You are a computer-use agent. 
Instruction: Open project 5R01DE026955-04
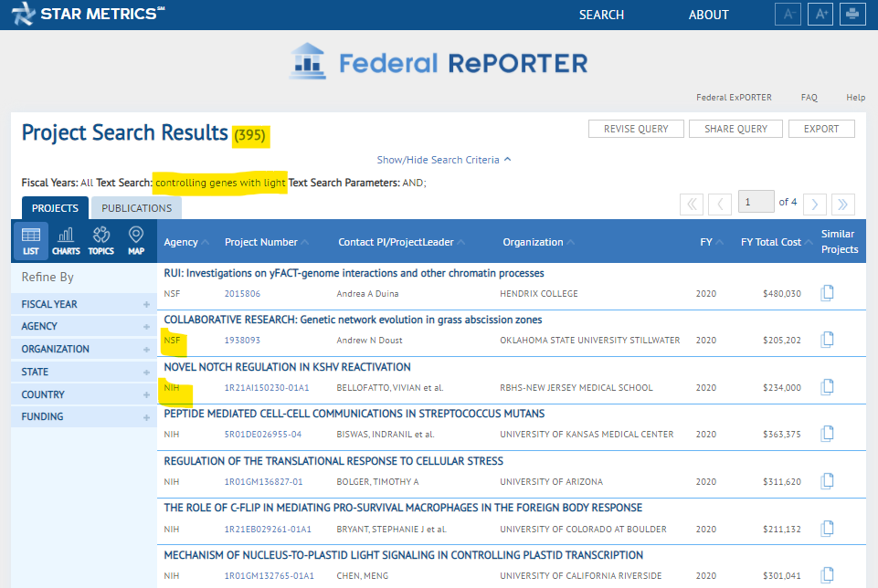[262, 434]
